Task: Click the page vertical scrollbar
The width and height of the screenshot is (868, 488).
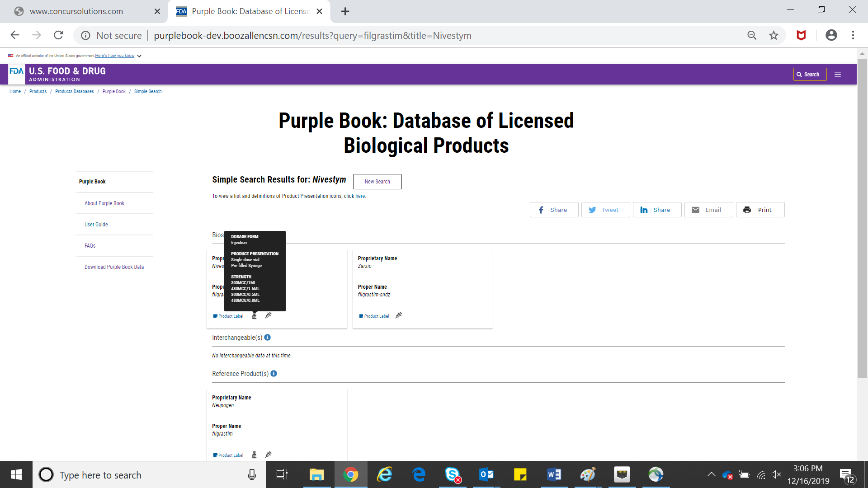Action: coord(862,217)
